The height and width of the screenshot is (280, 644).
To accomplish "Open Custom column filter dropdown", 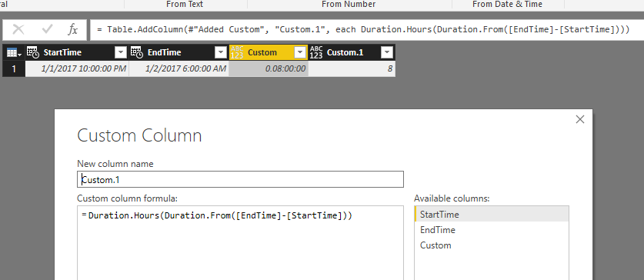I will (x=301, y=52).
